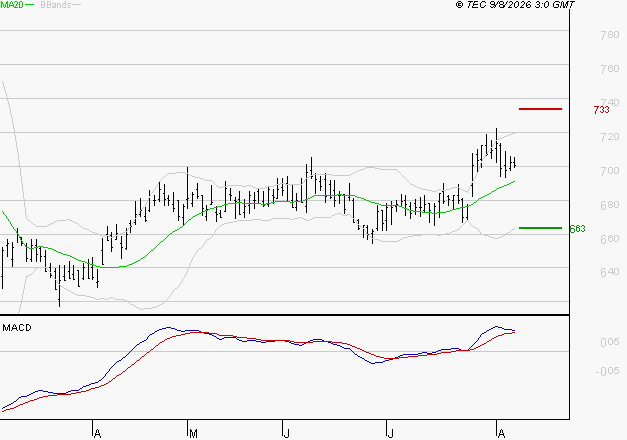Click the 005 MACD axis label

[x=610, y=342]
